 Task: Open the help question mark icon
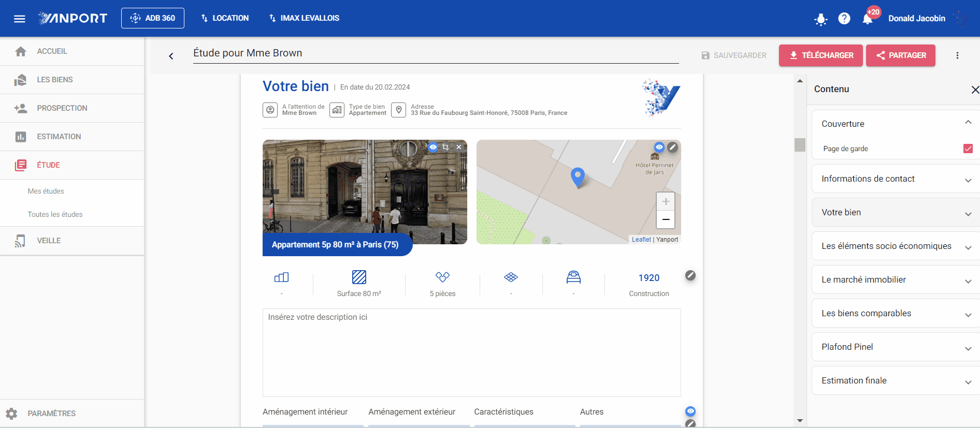tap(844, 19)
